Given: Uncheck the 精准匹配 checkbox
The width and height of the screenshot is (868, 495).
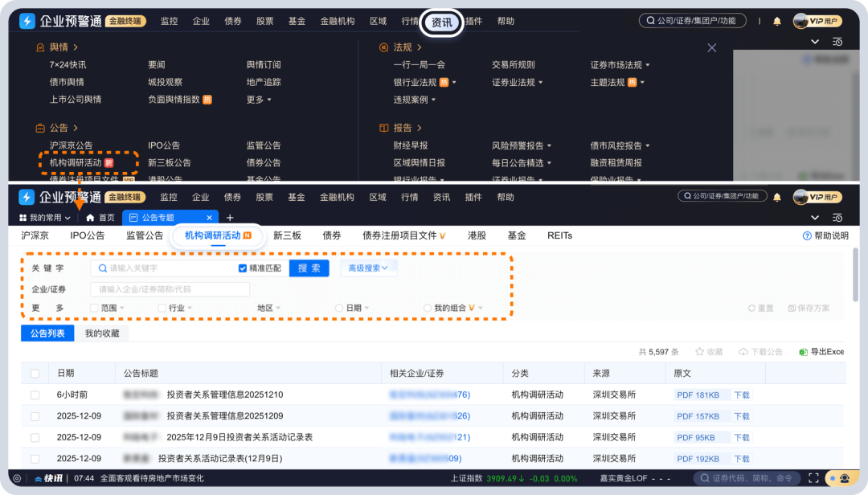Looking at the screenshot, I should point(243,268).
